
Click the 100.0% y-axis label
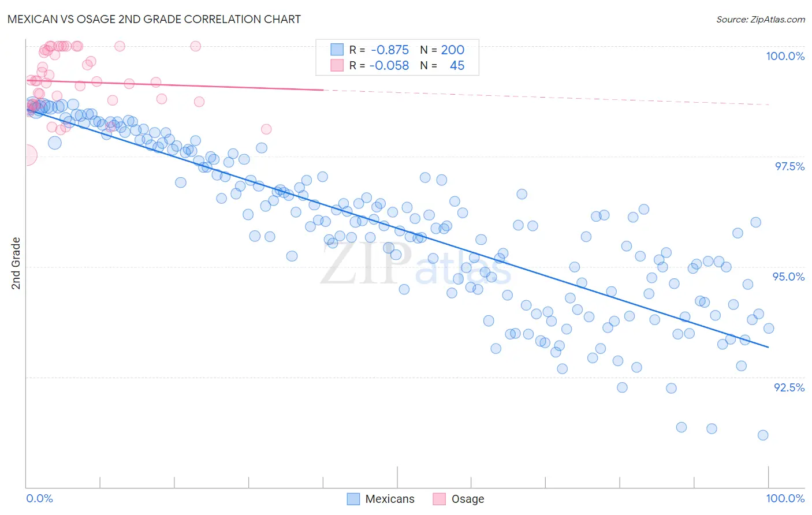click(x=785, y=56)
